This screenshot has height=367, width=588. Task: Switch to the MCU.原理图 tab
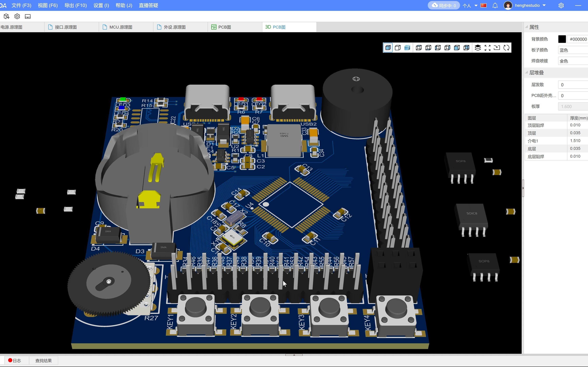tap(121, 27)
